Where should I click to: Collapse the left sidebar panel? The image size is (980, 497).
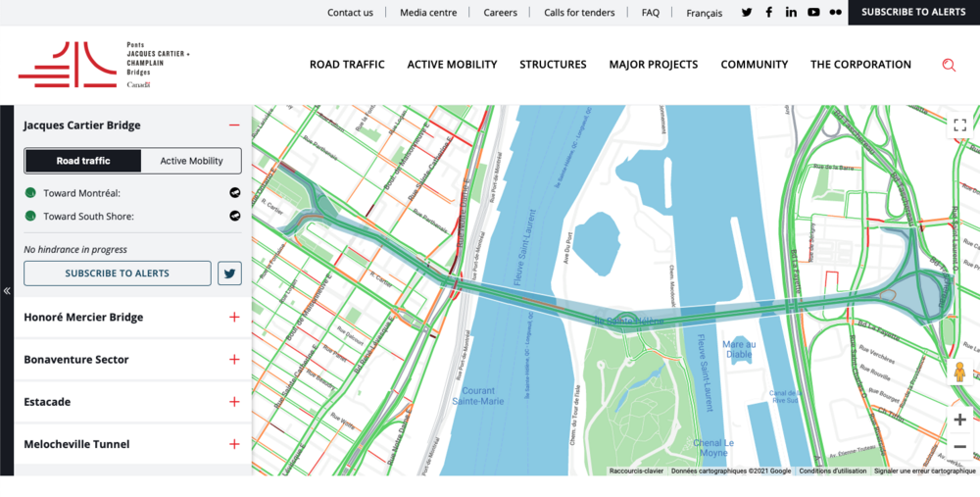click(x=7, y=291)
